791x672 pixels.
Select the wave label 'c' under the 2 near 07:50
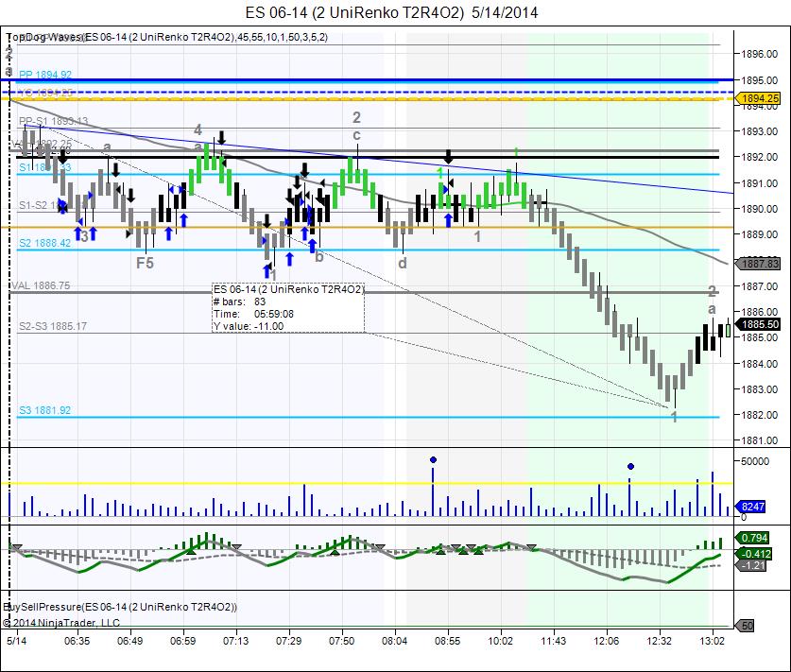click(356, 135)
